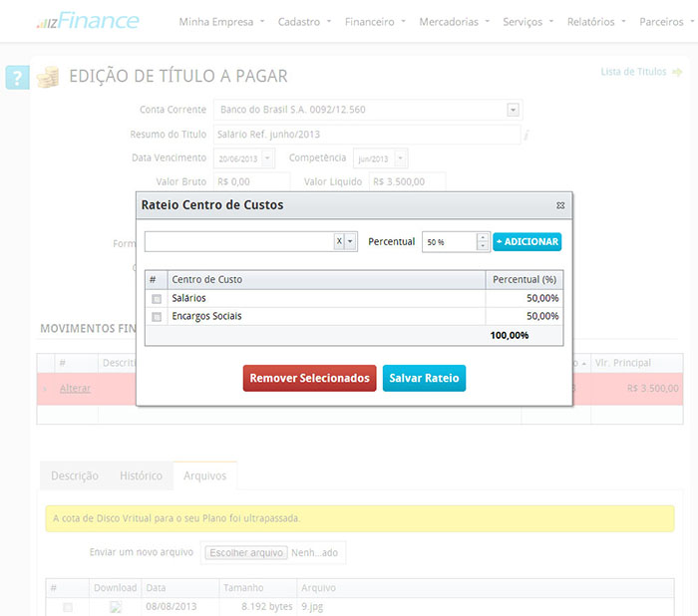
Task: Click the Valor Líquido field
Action: click(x=407, y=181)
